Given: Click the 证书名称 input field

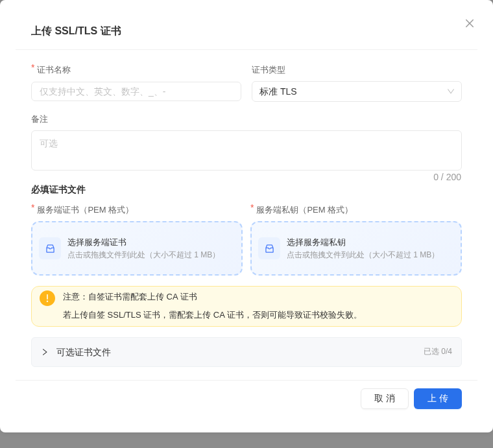Looking at the screenshot, I should (136, 91).
